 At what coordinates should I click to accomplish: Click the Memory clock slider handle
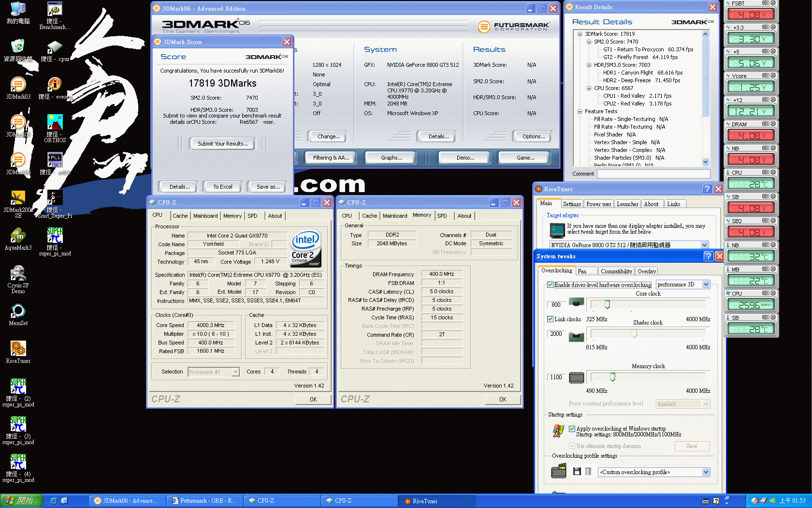click(x=612, y=377)
